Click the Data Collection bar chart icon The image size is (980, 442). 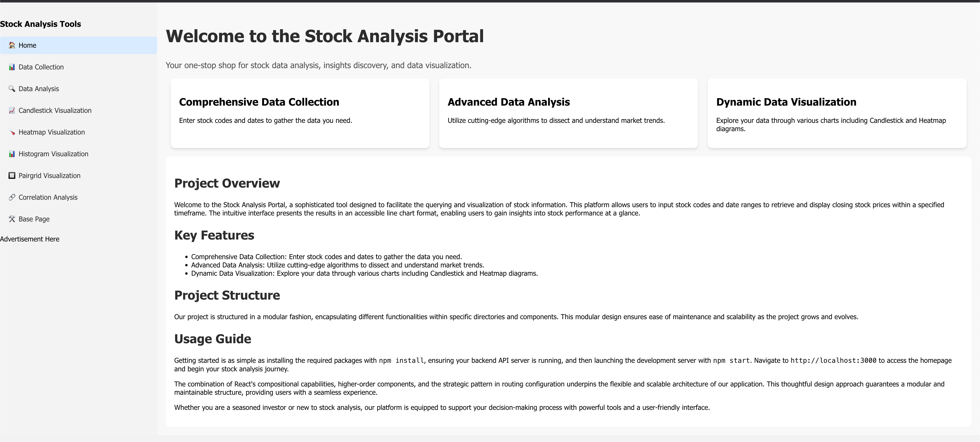point(12,67)
